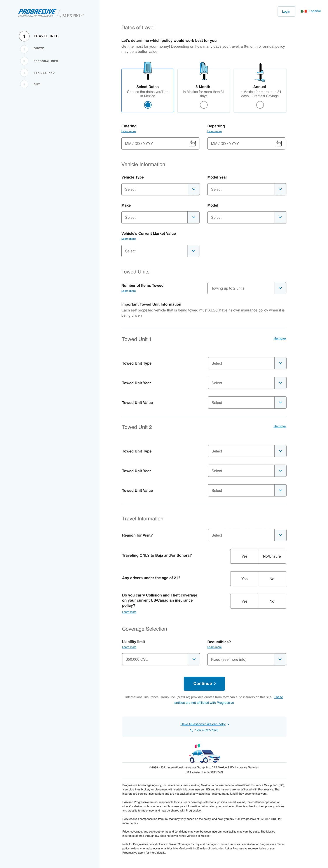Image resolution: width=328 pixels, height=868 pixels.
Task: Open the Entering date calendar icon
Action: click(192, 144)
